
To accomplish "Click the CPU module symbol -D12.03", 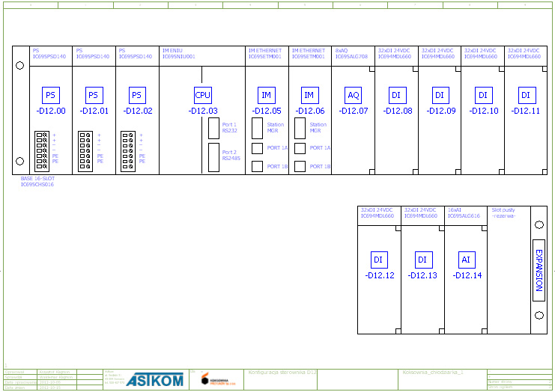I will [203, 95].
